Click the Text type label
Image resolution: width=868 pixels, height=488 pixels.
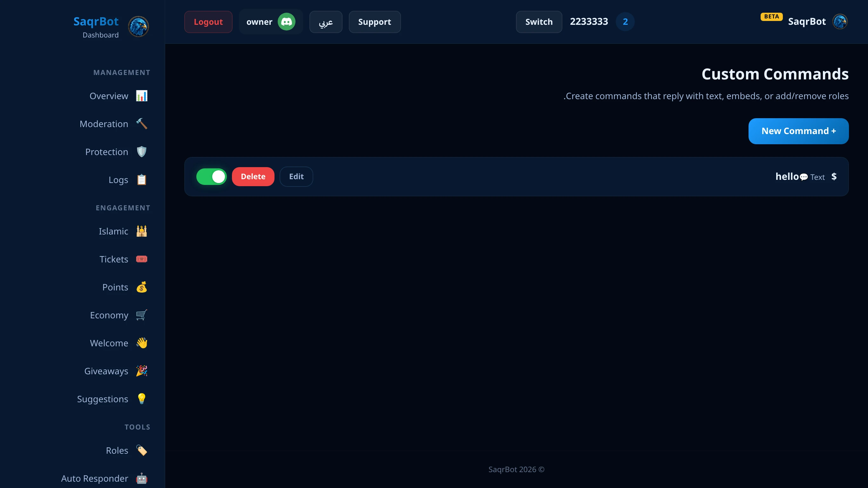[x=817, y=177]
